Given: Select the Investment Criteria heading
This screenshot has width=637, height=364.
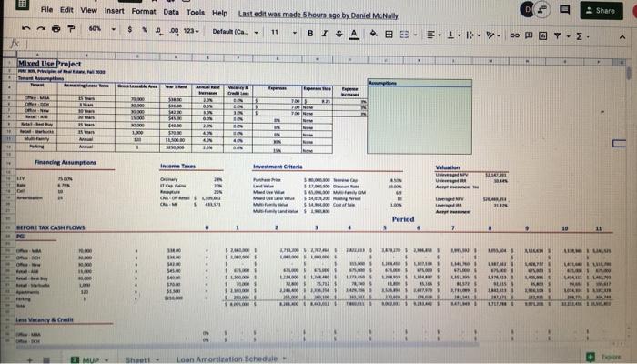Looking at the screenshot, I should pos(278,167).
